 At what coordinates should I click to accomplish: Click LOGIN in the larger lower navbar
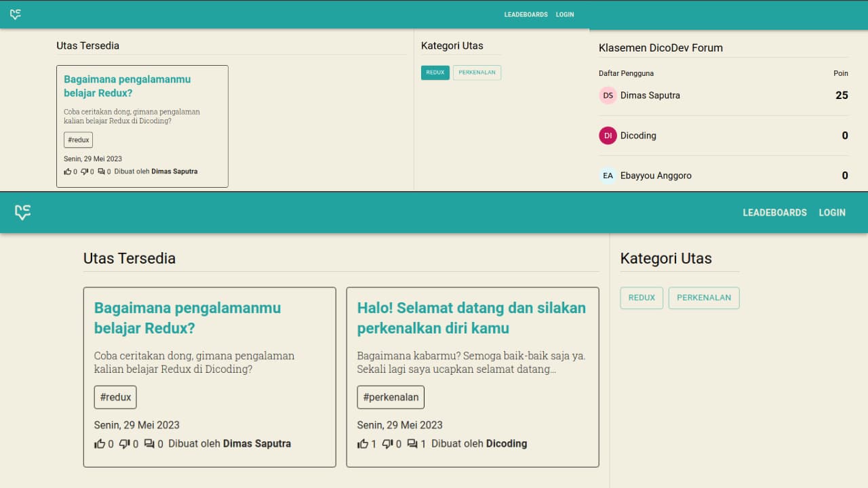(x=832, y=213)
